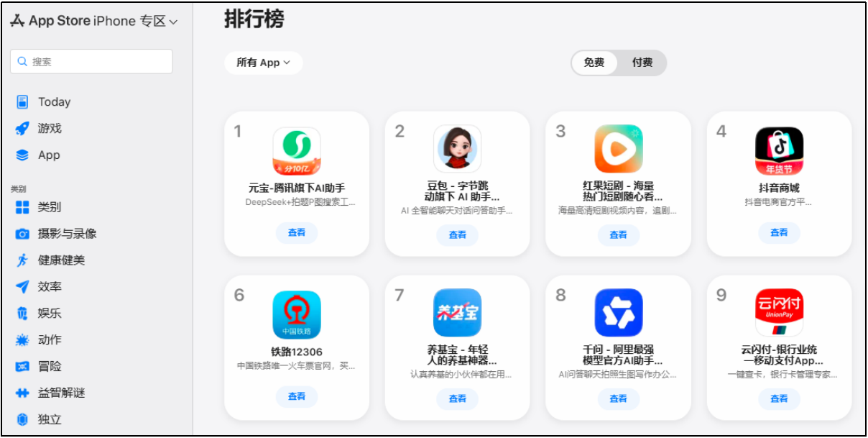Viewport: 868px width, 438px height.
Task: Select the 养基宝 app icon
Action: [x=458, y=313]
